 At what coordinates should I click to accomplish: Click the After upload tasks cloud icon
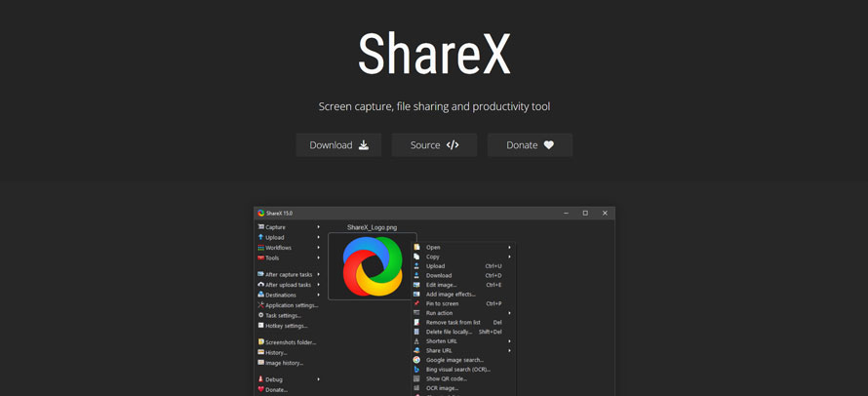(x=260, y=285)
